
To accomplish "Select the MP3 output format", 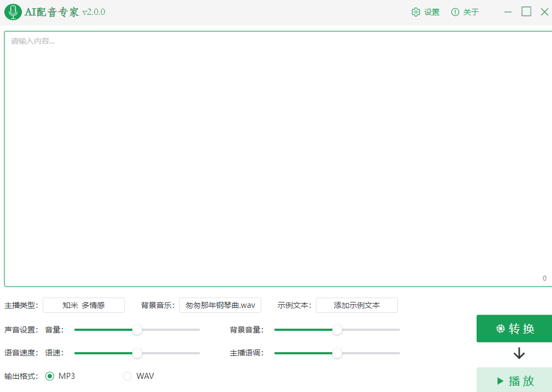I will tap(50, 376).
